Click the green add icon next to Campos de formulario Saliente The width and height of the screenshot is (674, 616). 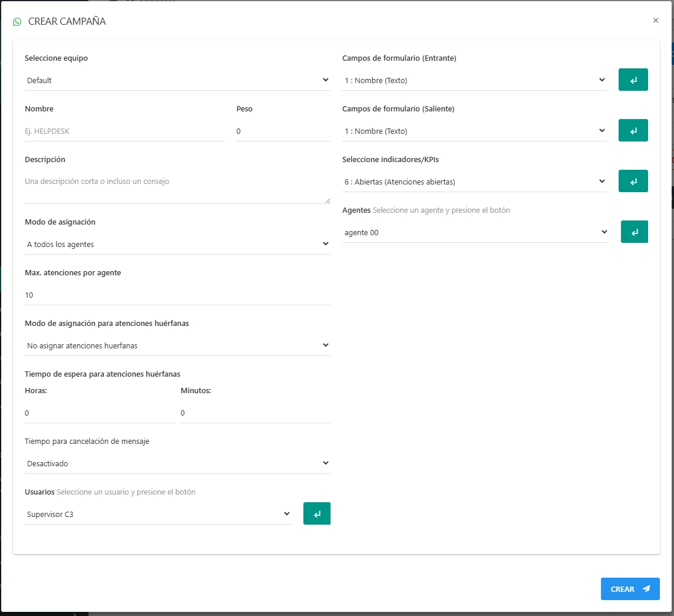[x=633, y=130]
